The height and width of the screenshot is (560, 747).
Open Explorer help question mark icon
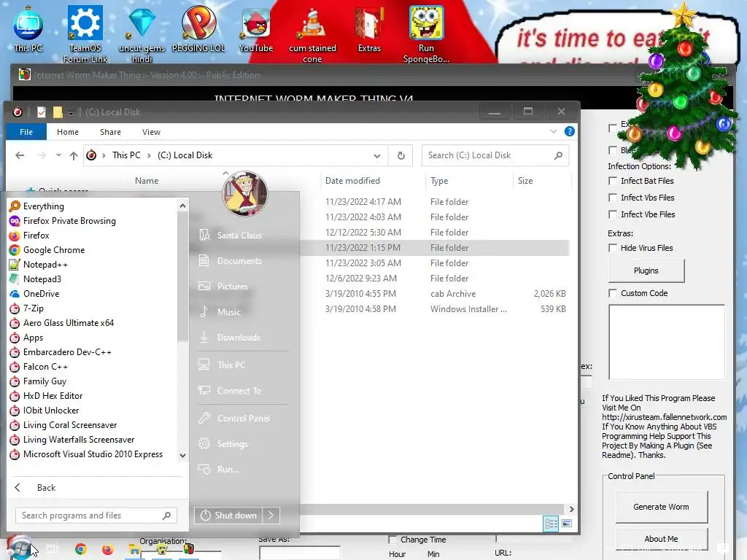(x=569, y=132)
